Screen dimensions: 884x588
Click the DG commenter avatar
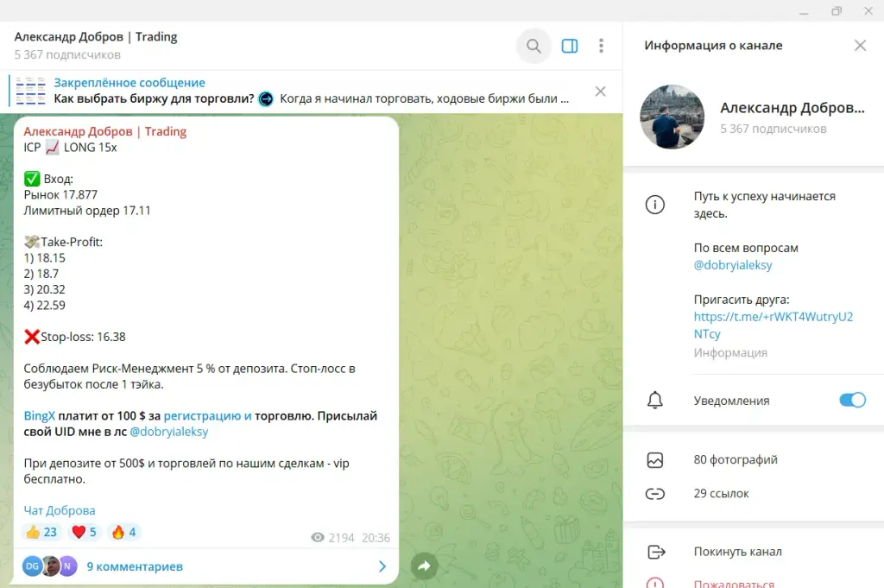click(32, 566)
